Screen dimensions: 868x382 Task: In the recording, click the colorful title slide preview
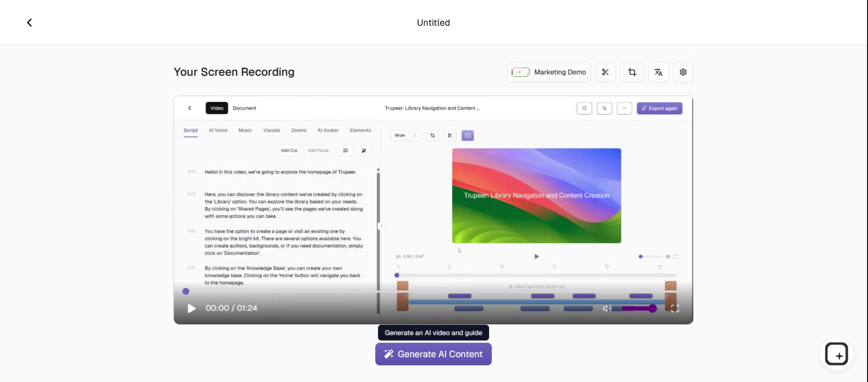coord(537,196)
